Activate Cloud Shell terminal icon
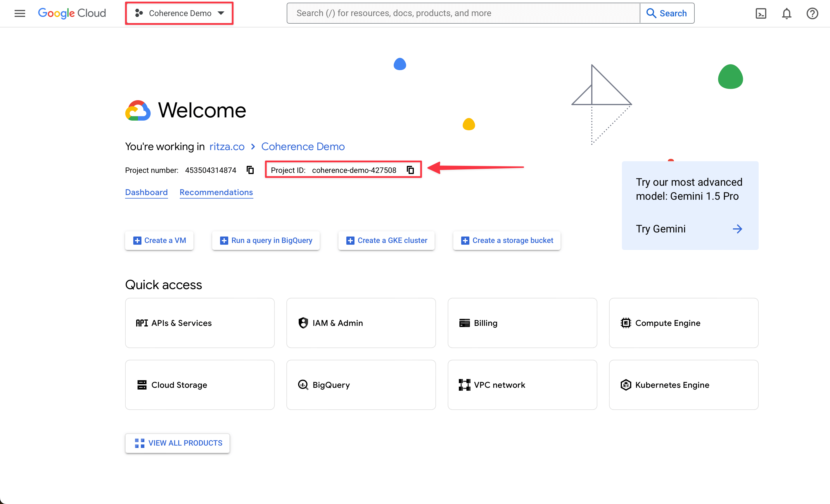 [761, 13]
